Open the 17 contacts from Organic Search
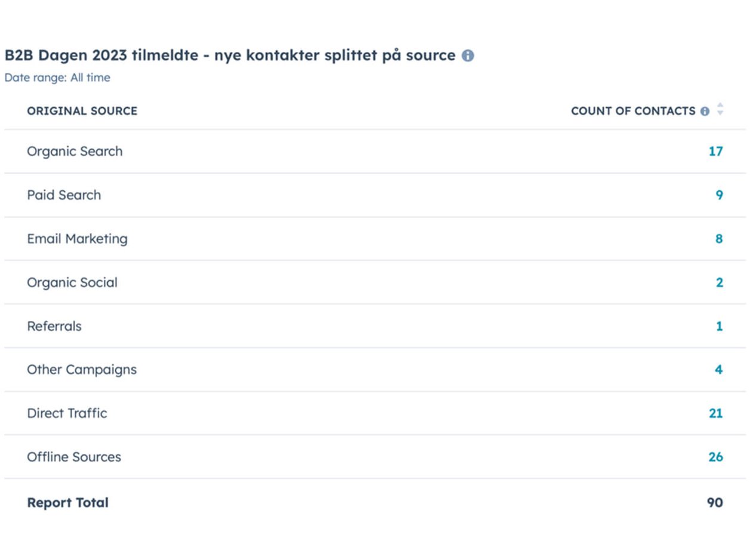Image resolution: width=756 pixels, height=554 pixels. coord(715,151)
